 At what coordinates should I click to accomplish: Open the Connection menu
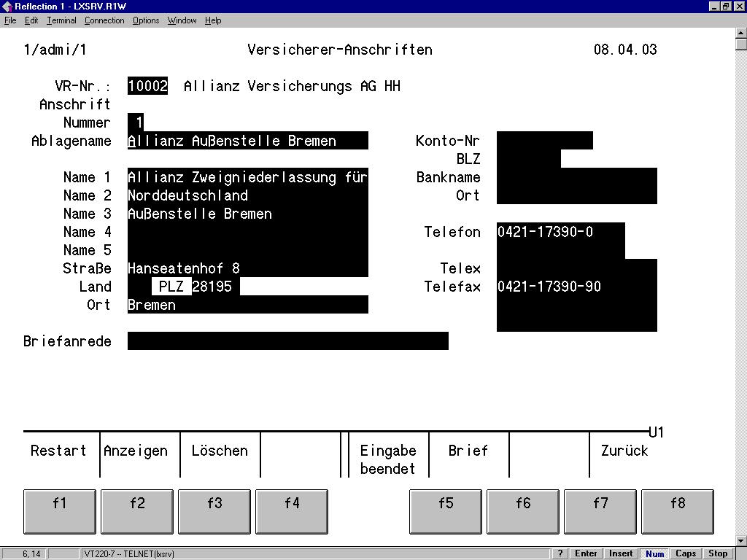point(104,20)
